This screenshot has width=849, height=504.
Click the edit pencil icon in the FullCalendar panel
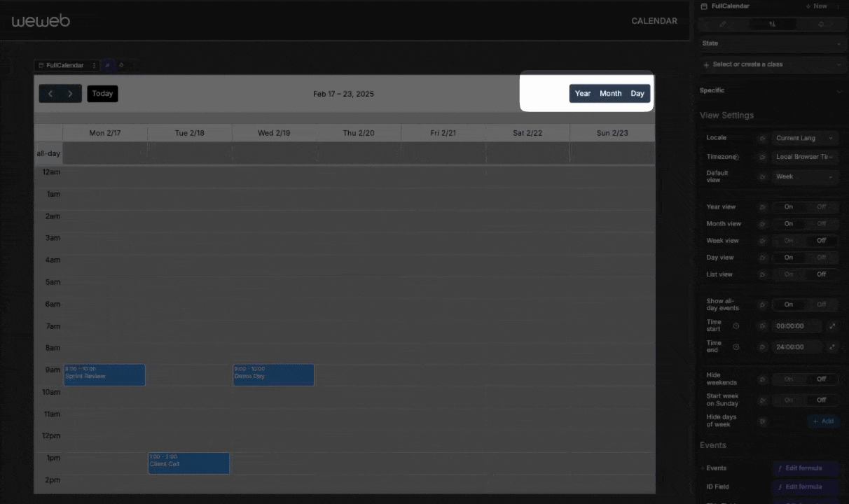click(722, 23)
